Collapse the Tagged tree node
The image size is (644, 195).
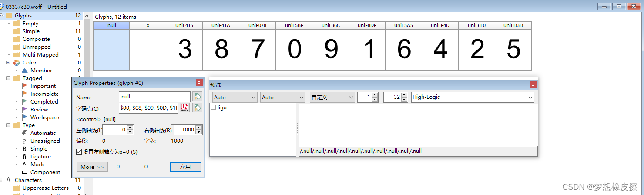click(x=8, y=78)
